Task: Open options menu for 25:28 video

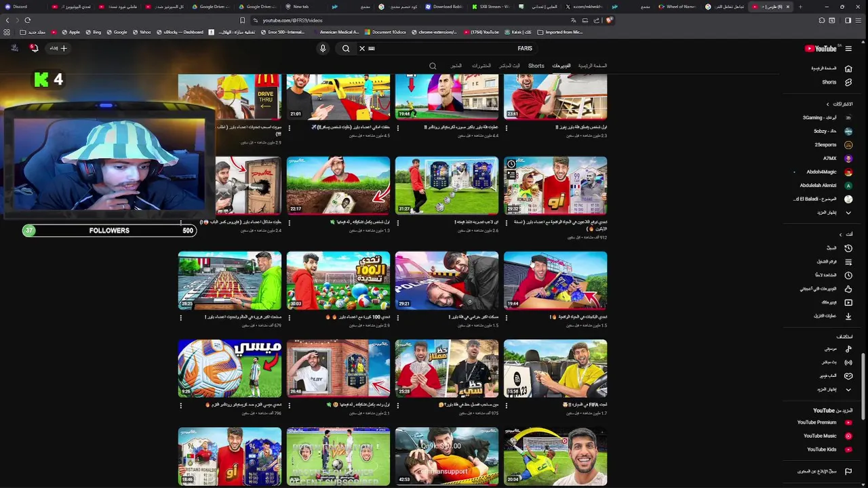Action: click(398, 405)
